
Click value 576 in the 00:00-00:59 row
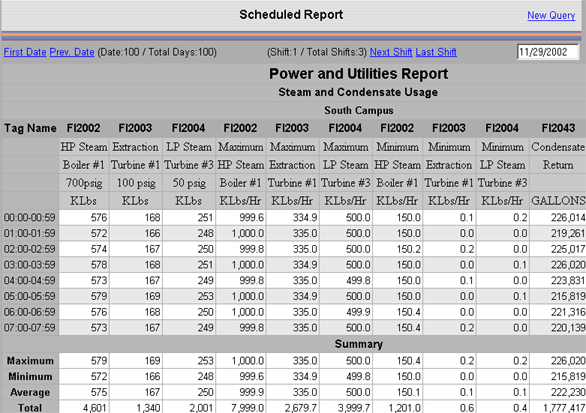pos(99,217)
